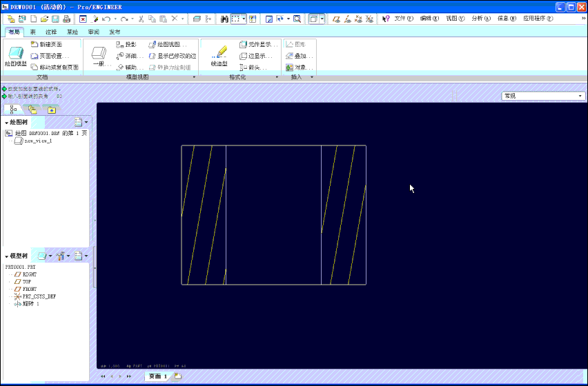This screenshot has height=386, width=588.
Task: Click the 绘图模型 drawing model icon
Action: click(16, 57)
